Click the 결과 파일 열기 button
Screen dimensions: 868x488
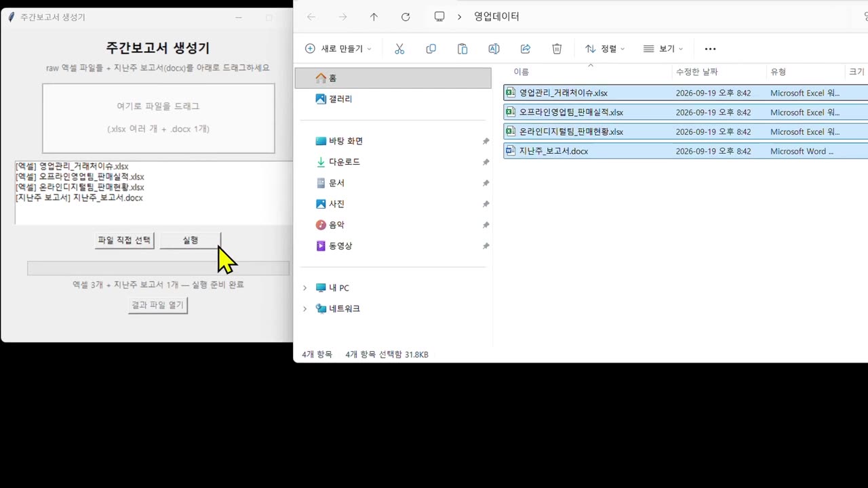point(158,305)
